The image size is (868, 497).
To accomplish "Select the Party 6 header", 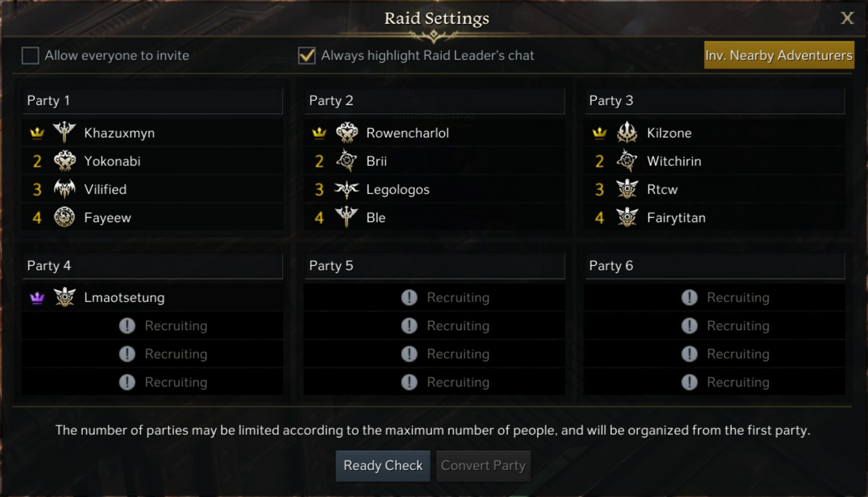I will click(714, 266).
